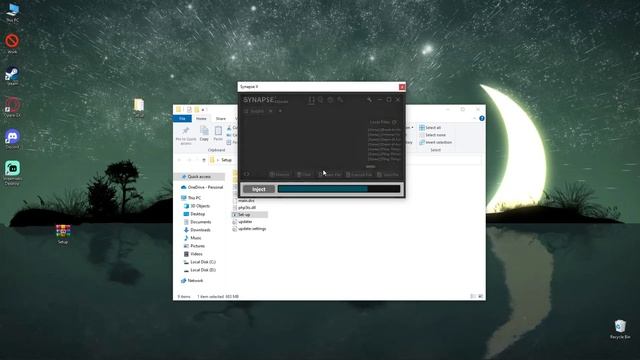Select the Discord desktop shortcut
This screenshot has width=640, height=360.
[12, 139]
